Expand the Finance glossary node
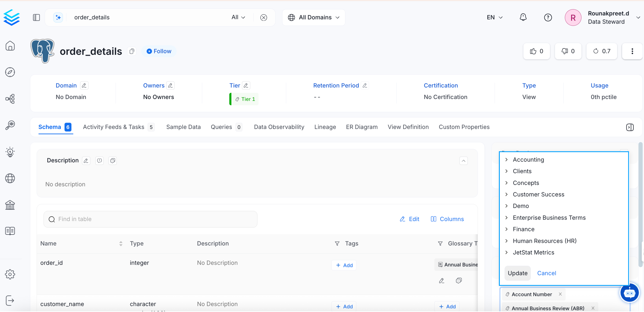Image resolution: width=644 pixels, height=312 pixels. point(507,229)
